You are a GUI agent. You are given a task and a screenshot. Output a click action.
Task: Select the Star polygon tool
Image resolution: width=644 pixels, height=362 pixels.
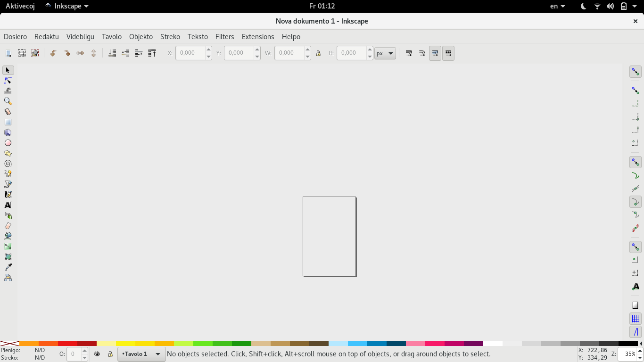pos(8,153)
